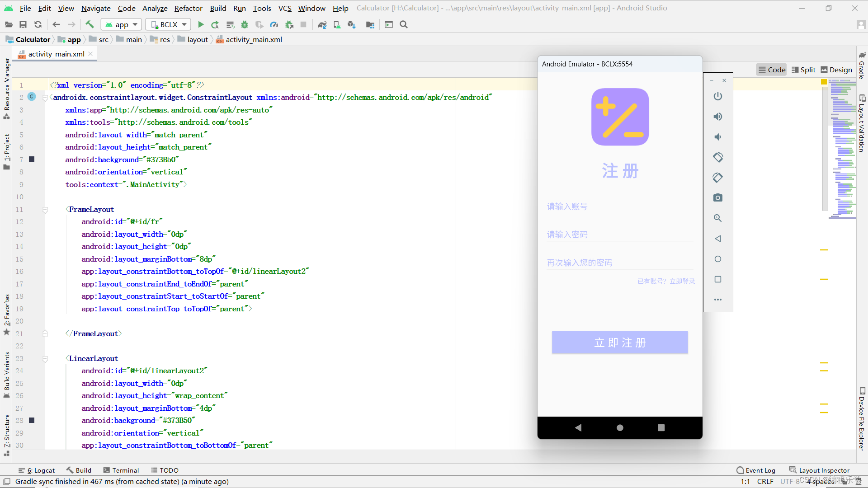Switch editor to Design view

[836, 70]
